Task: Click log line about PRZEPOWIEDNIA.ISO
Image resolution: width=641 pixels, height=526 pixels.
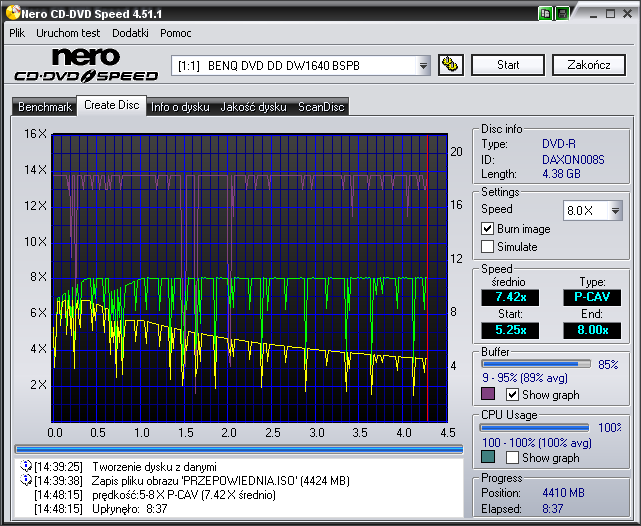Action: [x=221, y=481]
